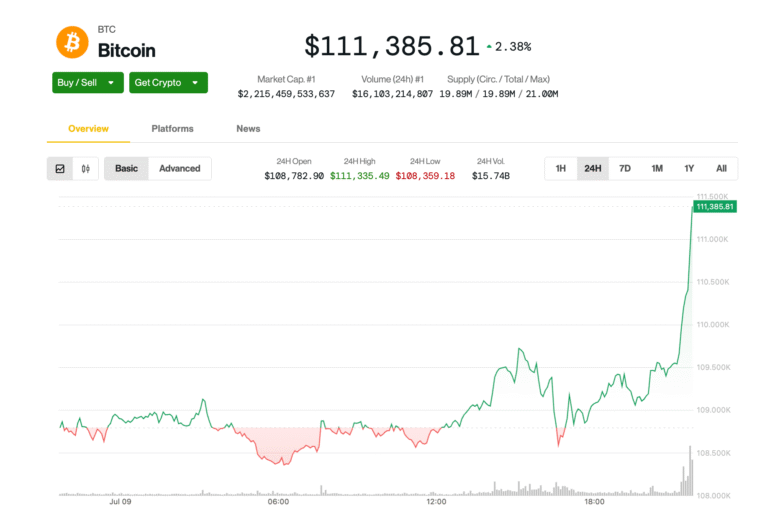Click the 24H Vol value $15.74B
Viewport: 770px width, 508px height.
tap(491, 176)
